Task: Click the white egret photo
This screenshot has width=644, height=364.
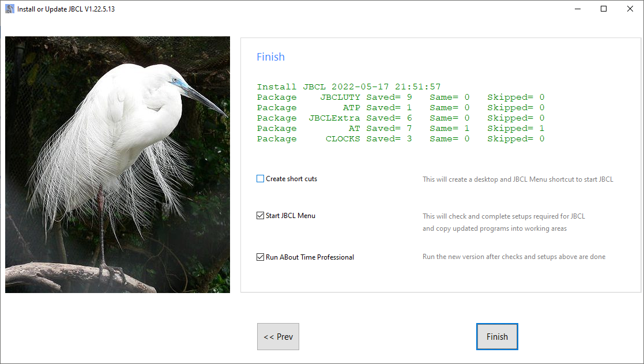Action: [118, 164]
